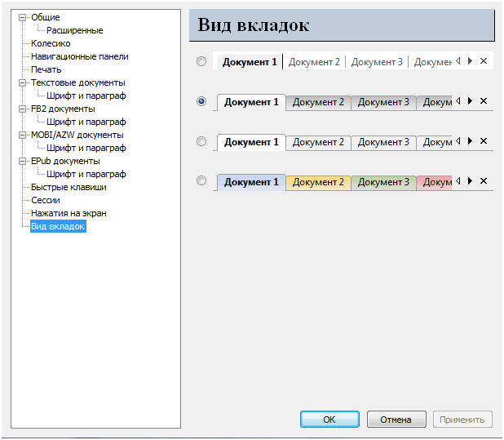Confirm settings with the OK button
Viewport: 504px width, 440px height.
[x=329, y=419]
